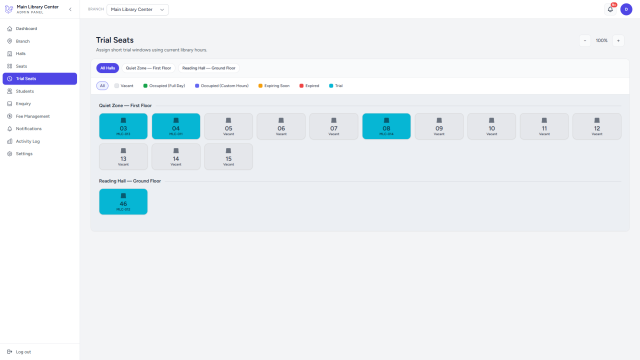Viewport: 640px width, 360px height.
Task: Select vacant seat 10
Action: coord(492,126)
